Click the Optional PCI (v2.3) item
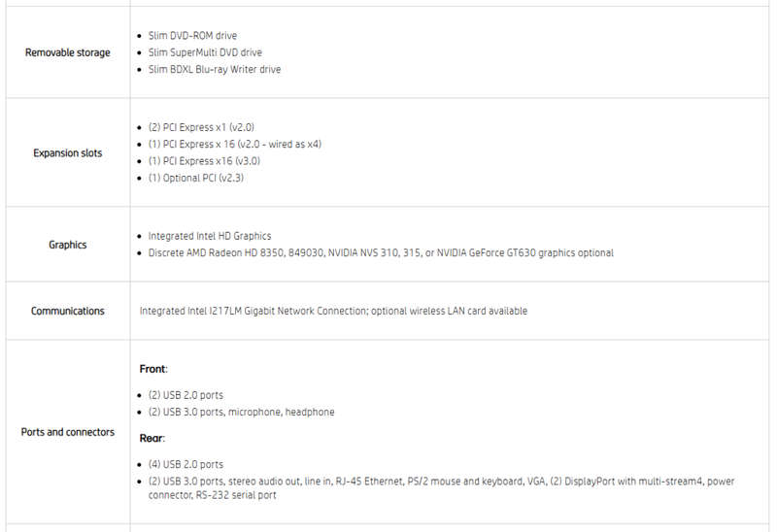The image size is (777, 532). coord(196,178)
